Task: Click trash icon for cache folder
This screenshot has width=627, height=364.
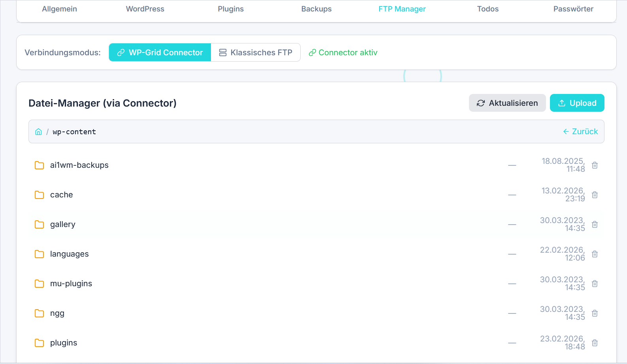Action: click(x=595, y=195)
